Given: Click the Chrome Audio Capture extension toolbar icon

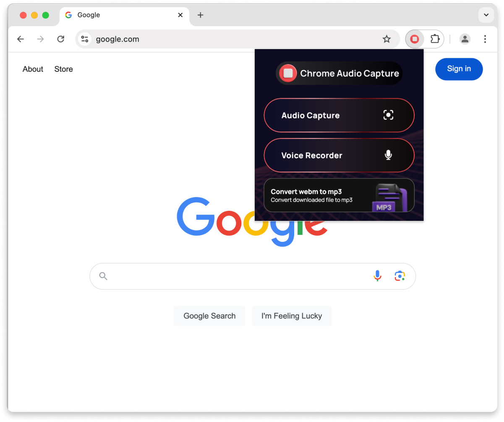Looking at the screenshot, I should click(x=415, y=39).
